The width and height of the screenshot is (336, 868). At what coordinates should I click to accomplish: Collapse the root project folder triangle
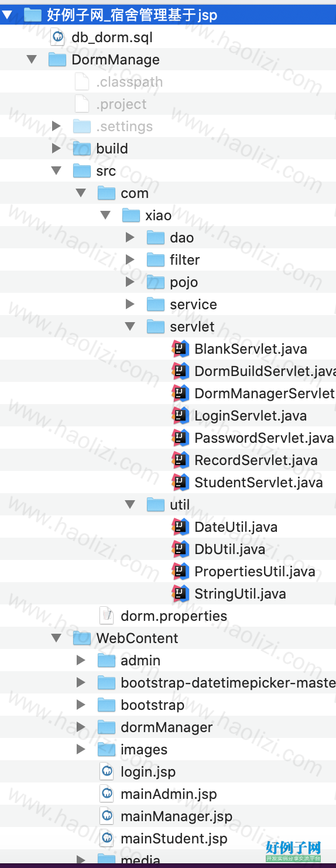point(8,15)
